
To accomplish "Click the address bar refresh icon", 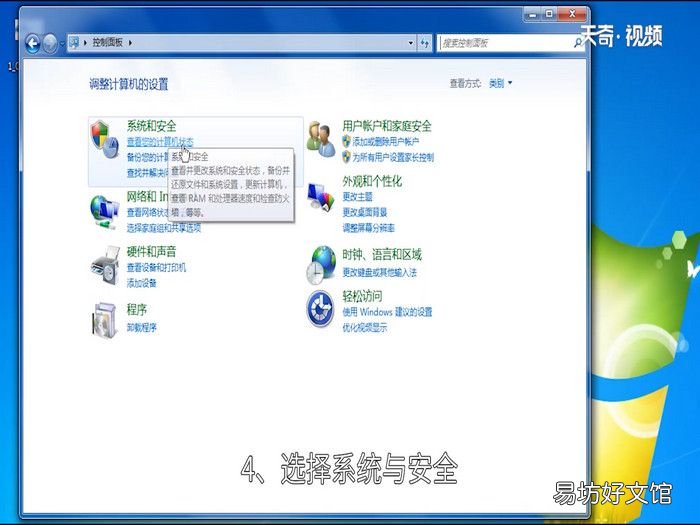I will click(x=425, y=43).
